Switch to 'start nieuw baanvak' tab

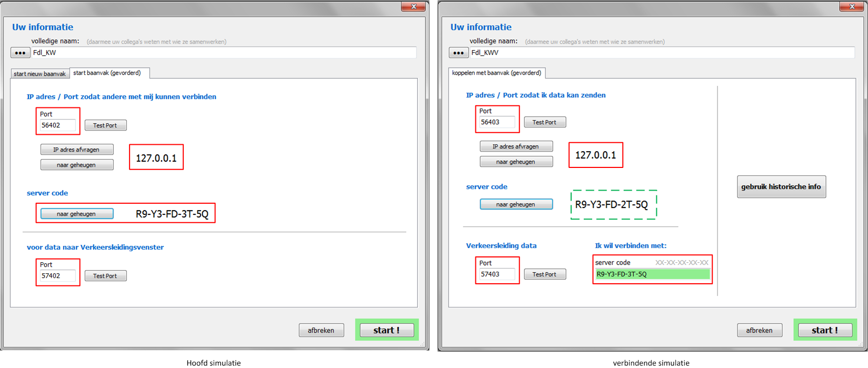click(x=39, y=74)
